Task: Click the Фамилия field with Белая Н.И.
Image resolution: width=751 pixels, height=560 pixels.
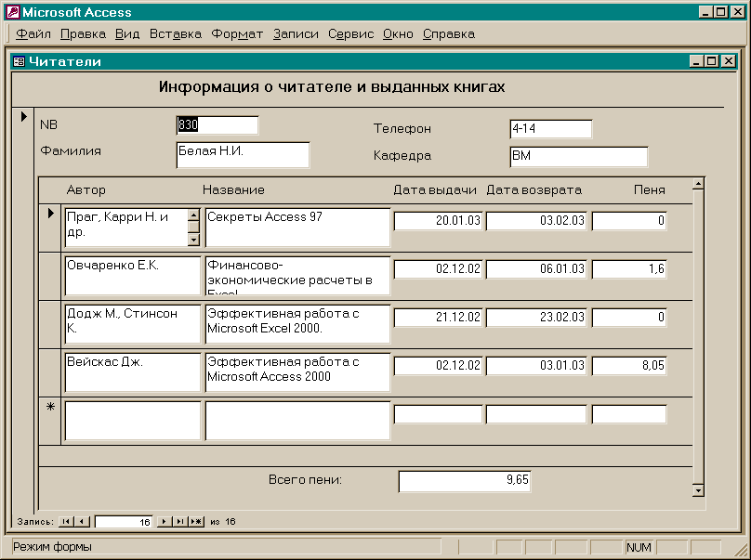Action: pos(243,154)
